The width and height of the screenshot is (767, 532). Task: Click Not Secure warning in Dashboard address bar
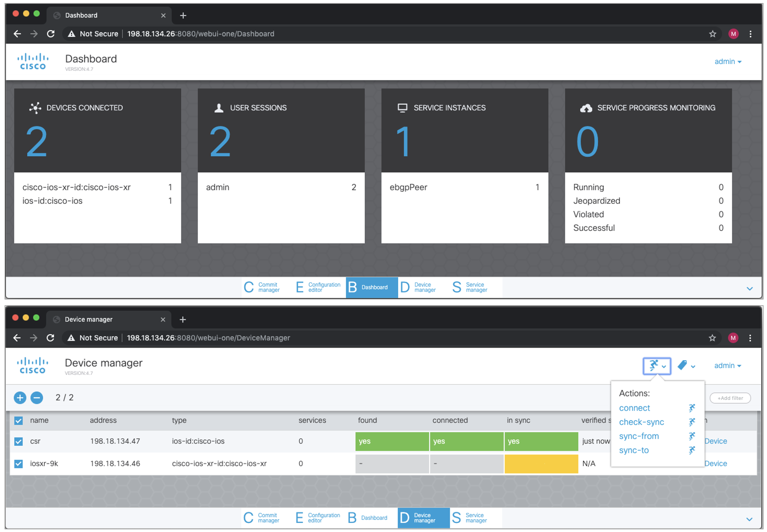[x=93, y=34]
